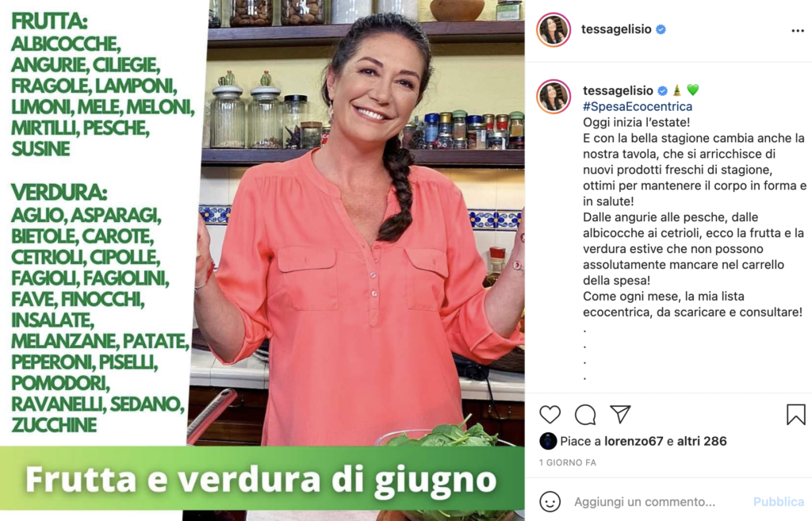View the 'altri 286' likes list
The width and height of the screenshot is (812, 521).
pyautogui.click(x=702, y=441)
